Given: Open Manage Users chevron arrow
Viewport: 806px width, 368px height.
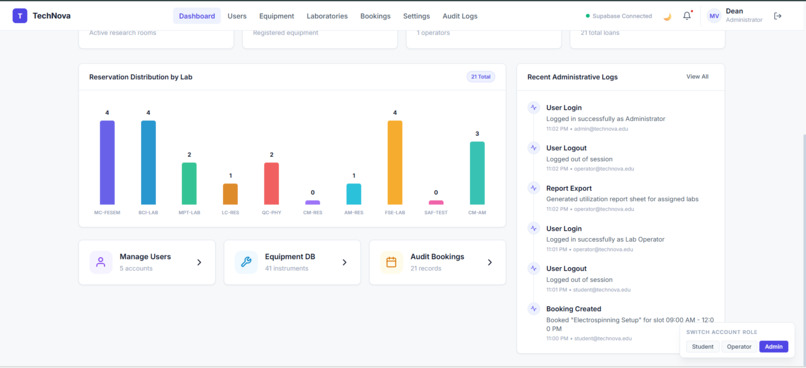Looking at the screenshot, I should (x=199, y=262).
